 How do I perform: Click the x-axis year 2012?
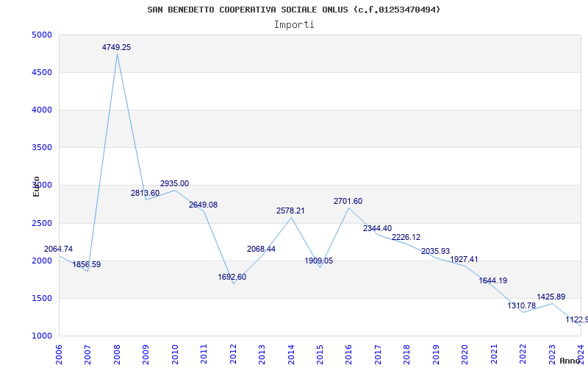[233, 354]
